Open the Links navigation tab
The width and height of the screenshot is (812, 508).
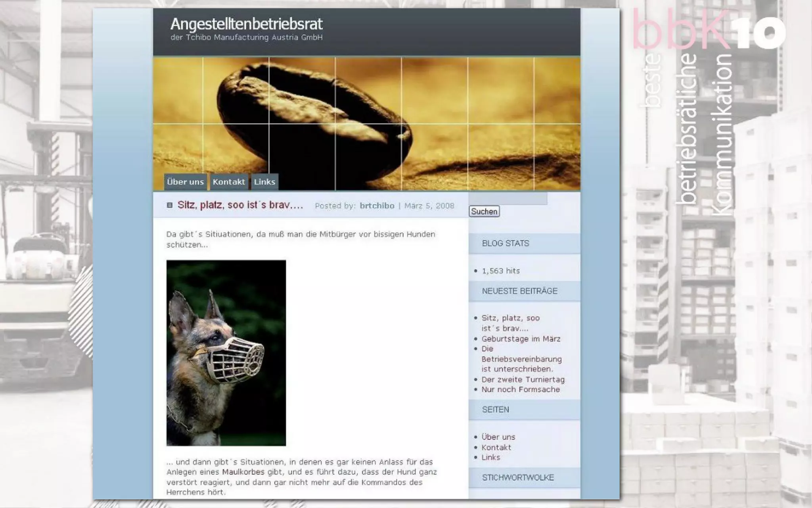tap(264, 182)
